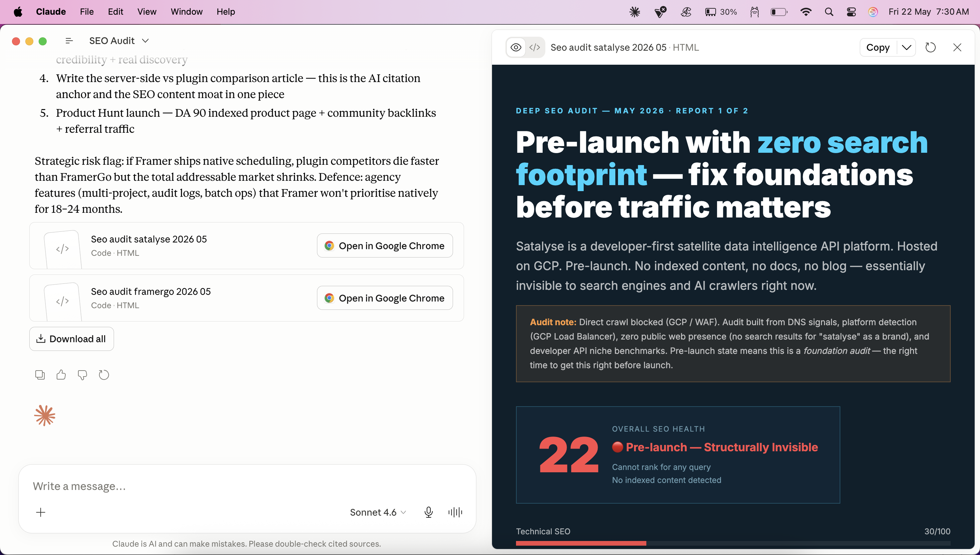Click the message input field
This screenshot has height=555, width=980.
click(247, 486)
